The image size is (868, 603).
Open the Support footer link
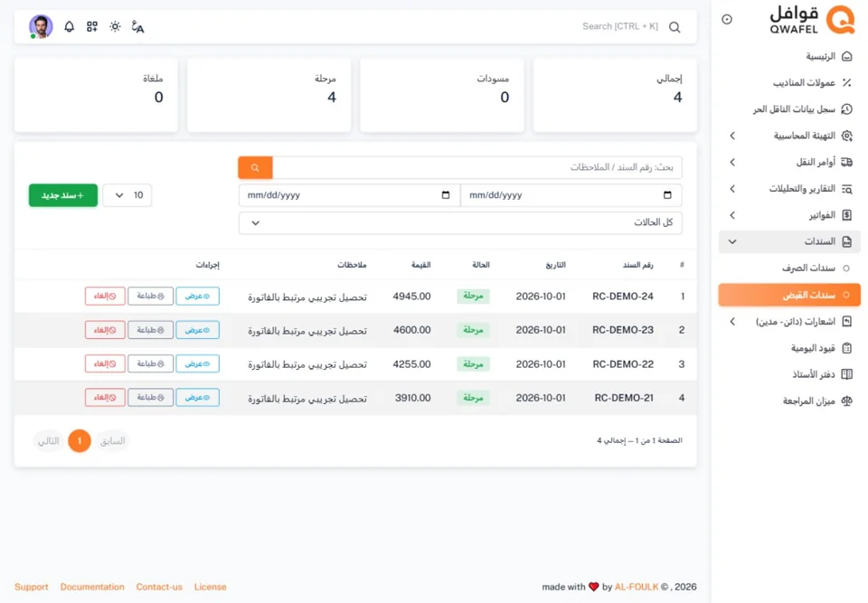32,587
